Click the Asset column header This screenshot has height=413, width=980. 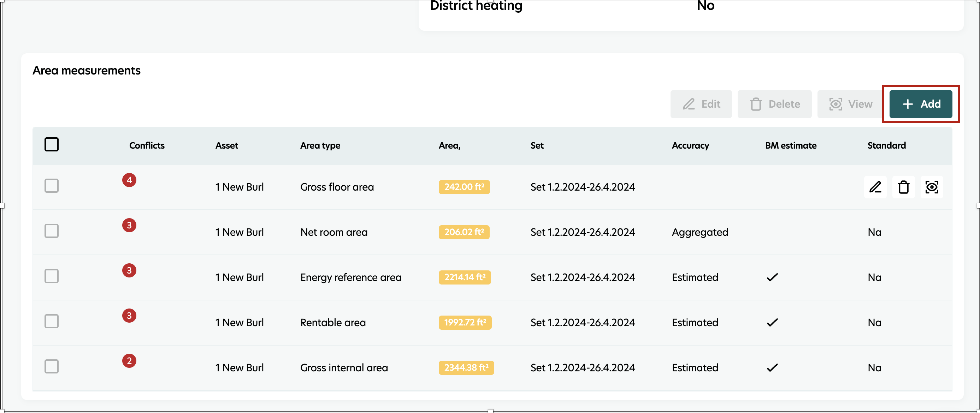click(227, 146)
